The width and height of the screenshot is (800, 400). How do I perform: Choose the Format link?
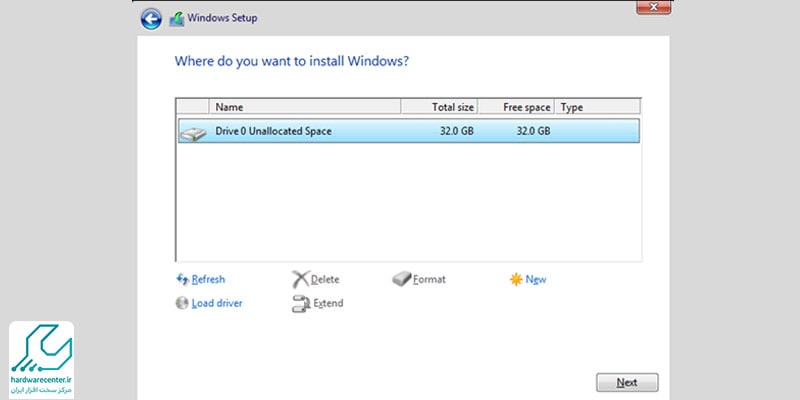point(429,280)
